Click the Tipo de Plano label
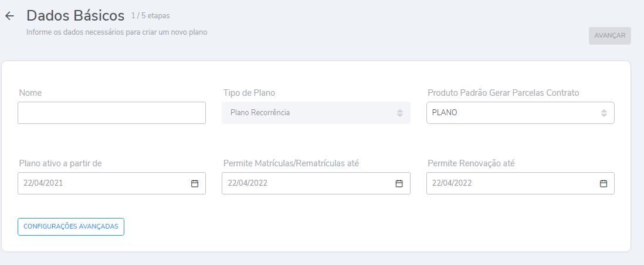The height and width of the screenshot is (265, 644). pos(249,93)
